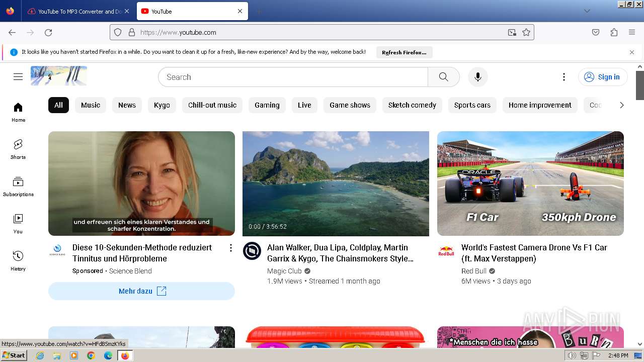Open a new browser tab

coord(259,11)
